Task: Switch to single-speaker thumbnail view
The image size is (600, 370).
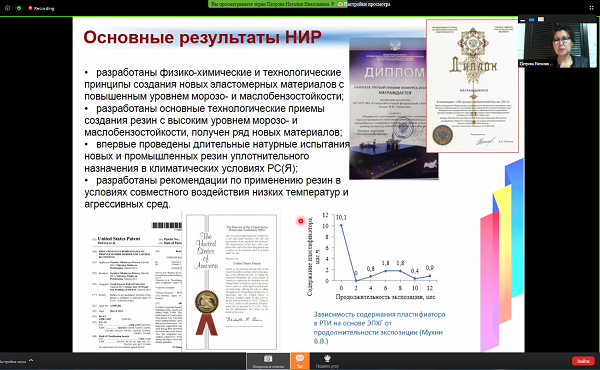Action: (x=532, y=19)
